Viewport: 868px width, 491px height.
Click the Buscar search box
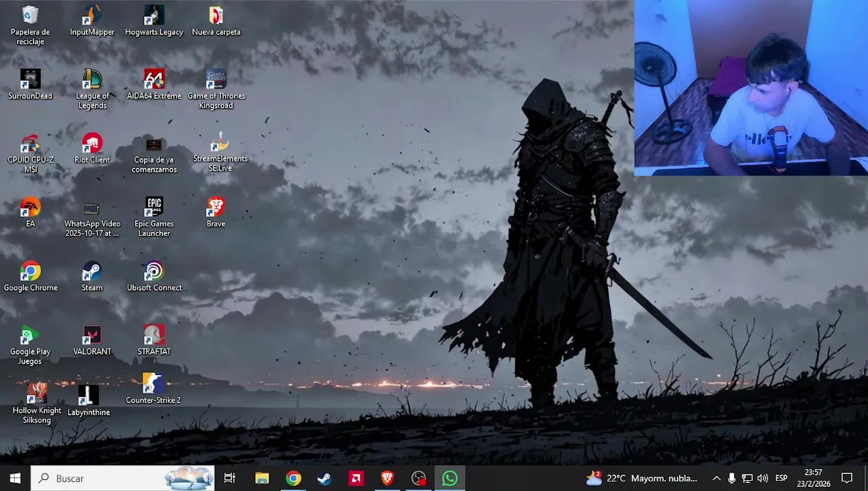123,478
